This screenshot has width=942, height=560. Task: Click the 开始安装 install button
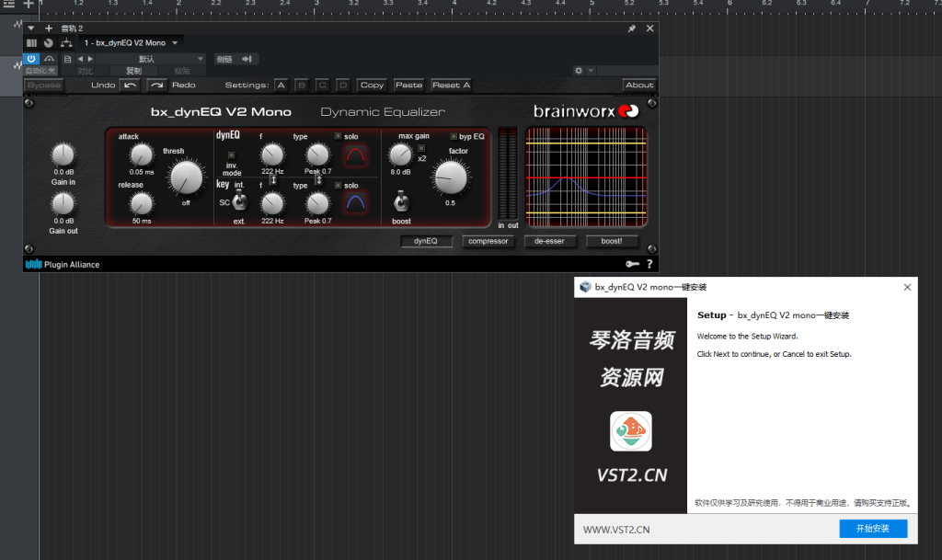pos(872,529)
